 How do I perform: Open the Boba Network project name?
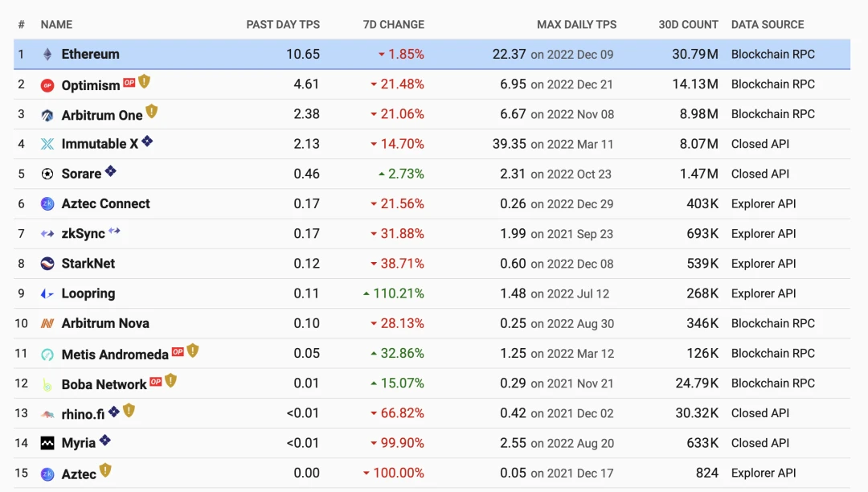coord(104,384)
